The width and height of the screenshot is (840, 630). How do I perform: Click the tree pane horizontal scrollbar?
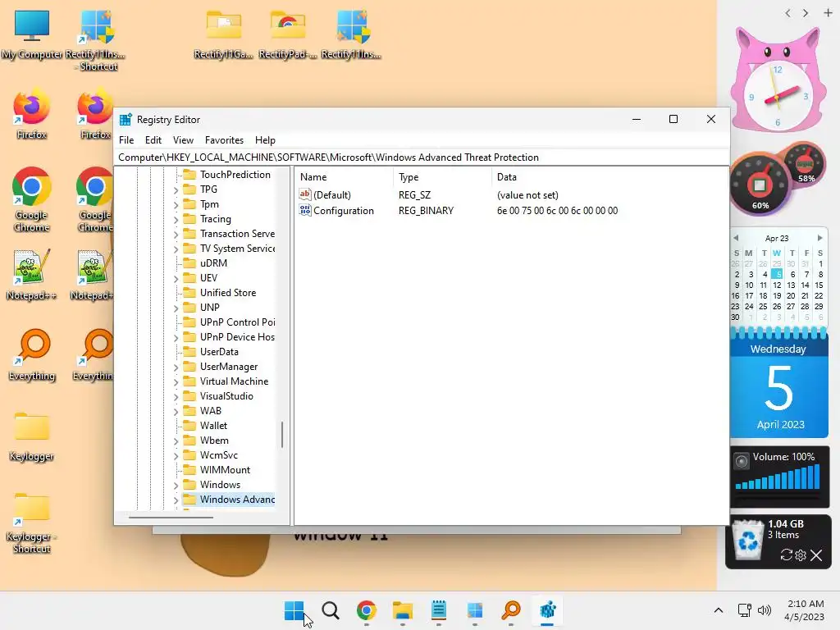171,518
